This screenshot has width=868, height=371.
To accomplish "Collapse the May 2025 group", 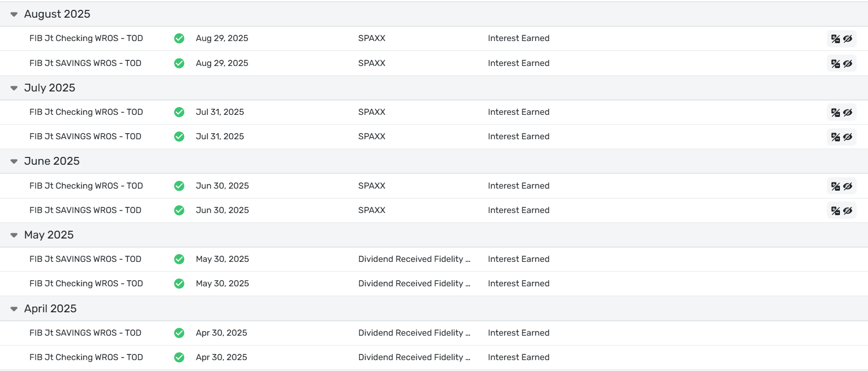I will pyautogui.click(x=14, y=235).
